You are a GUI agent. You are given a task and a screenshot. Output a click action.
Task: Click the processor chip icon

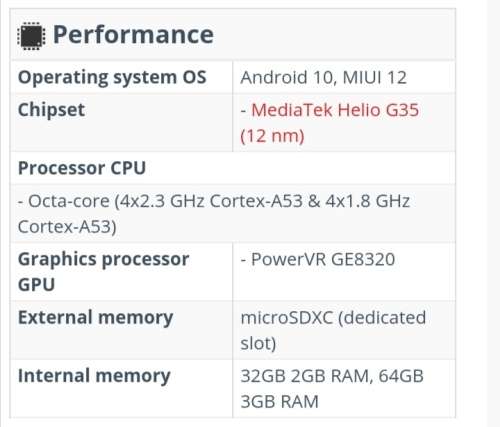click(x=31, y=36)
